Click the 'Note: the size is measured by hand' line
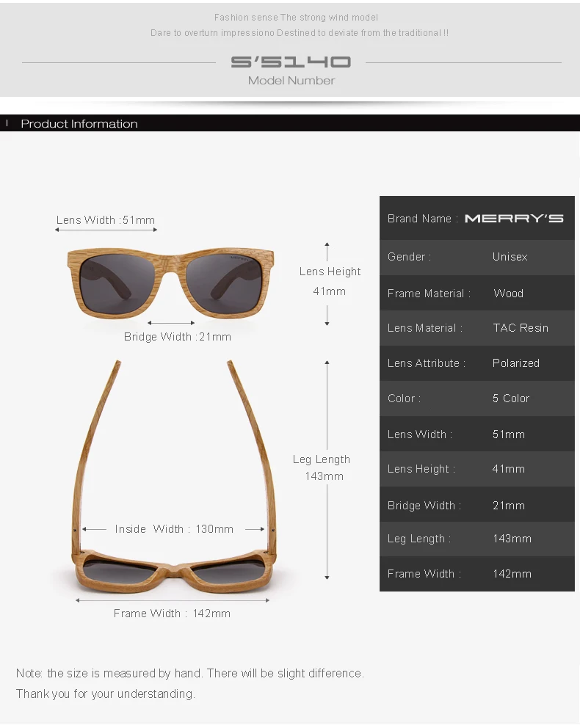This screenshot has width=580, height=728. click(190, 673)
